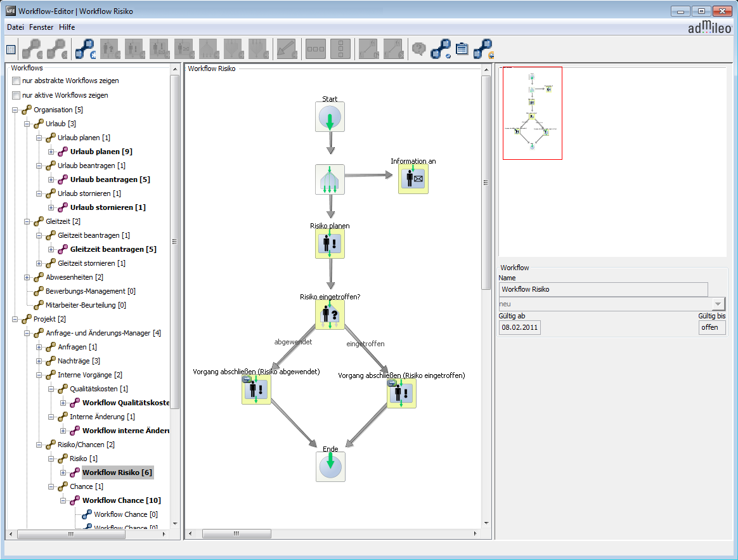
Task: Click the Gültig bis 'offen' field
Action: (x=712, y=327)
